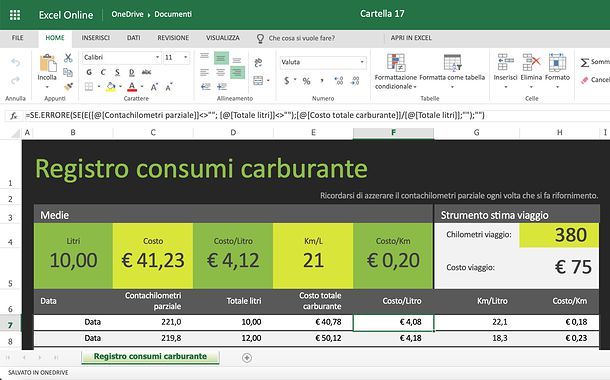The width and height of the screenshot is (610, 380).
Task: Follow the OneDrive breadcrumb link
Action: pyautogui.click(x=128, y=14)
